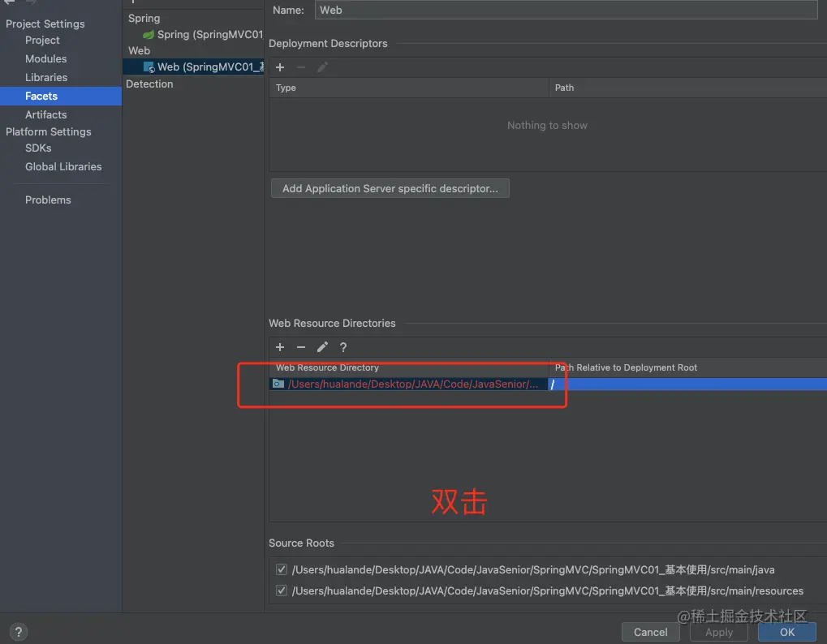
Task: Click Path Relative to Deployment Root header
Action: pos(687,368)
